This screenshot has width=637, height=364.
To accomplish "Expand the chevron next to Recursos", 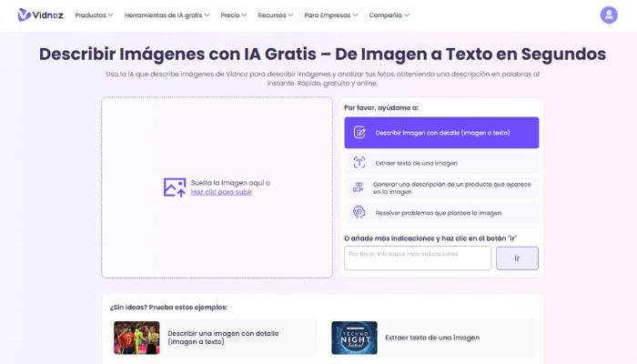I will (x=290, y=15).
